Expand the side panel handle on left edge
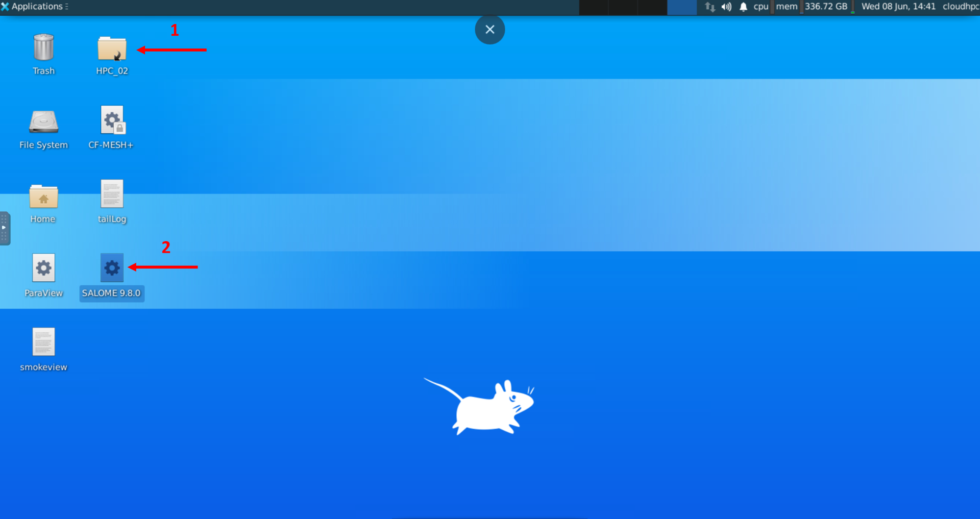 pos(4,228)
